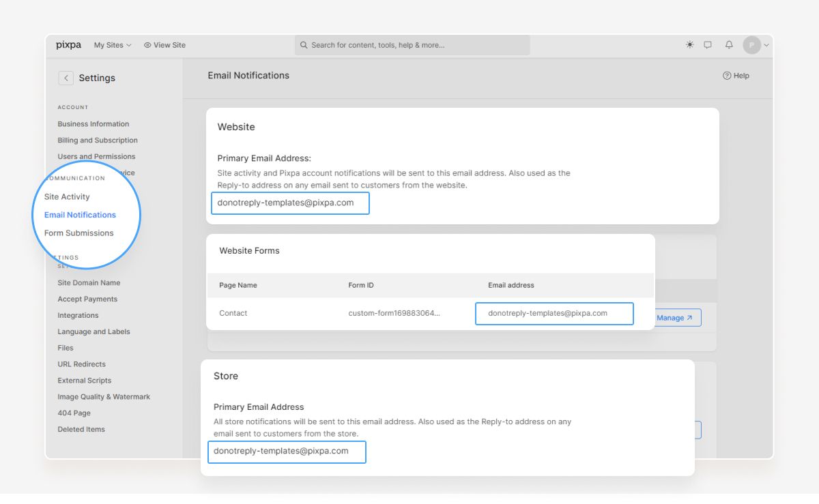
Task: Click the pixpa logo in the top bar
Action: [68, 44]
